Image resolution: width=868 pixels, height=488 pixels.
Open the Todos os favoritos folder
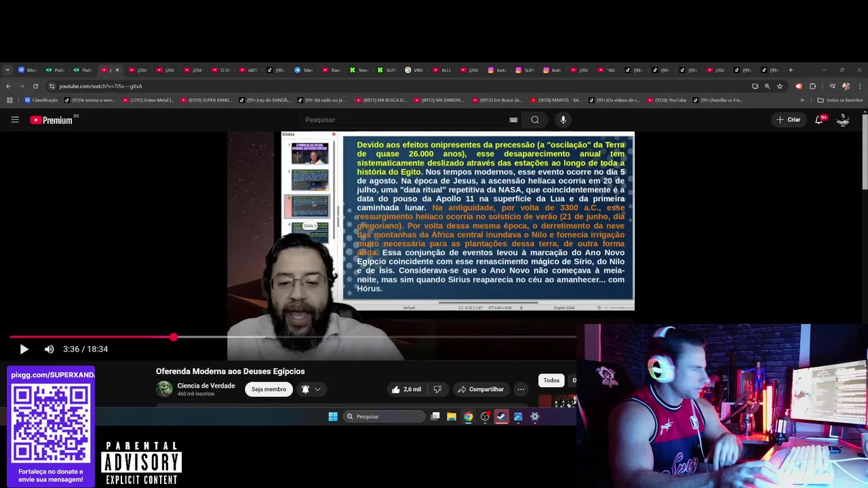pyautogui.click(x=840, y=100)
